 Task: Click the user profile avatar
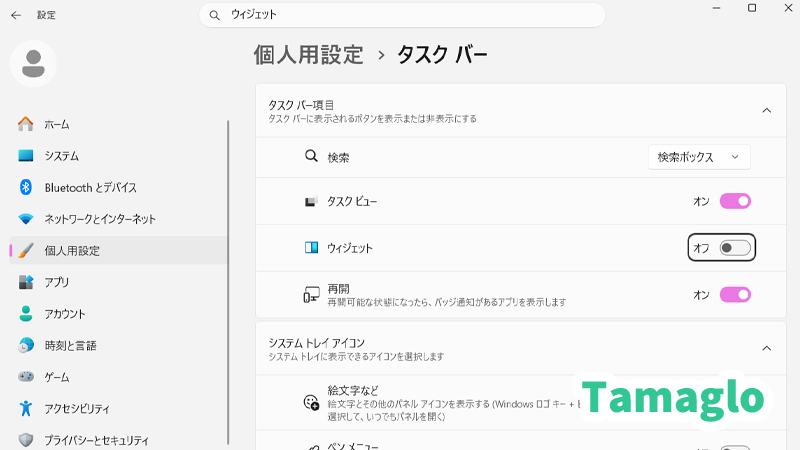click(x=33, y=64)
